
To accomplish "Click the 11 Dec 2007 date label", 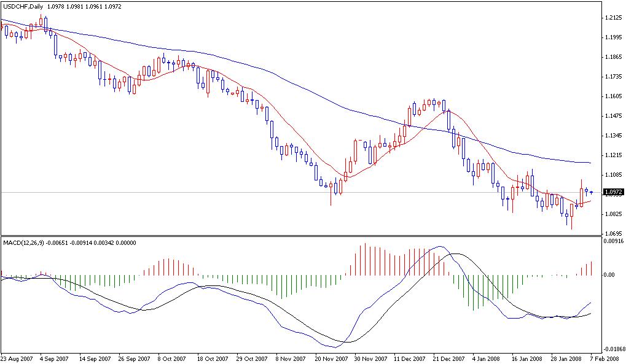I will (410, 359).
